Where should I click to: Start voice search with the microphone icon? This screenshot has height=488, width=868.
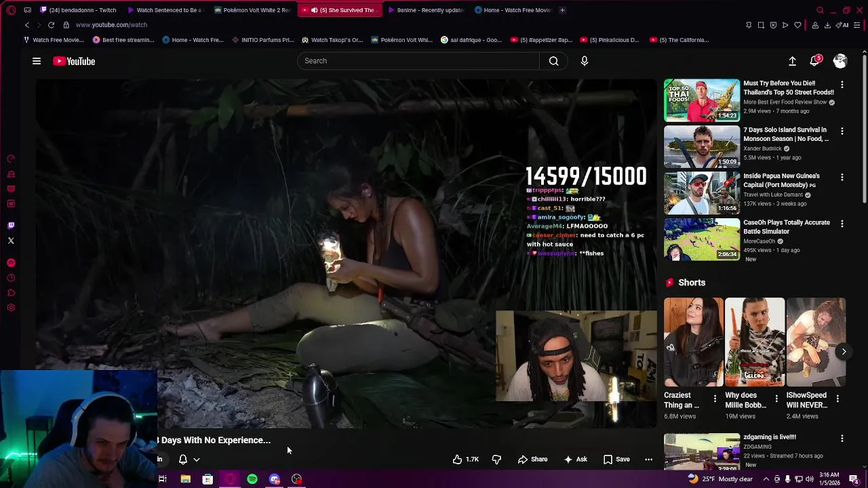point(585,61)
